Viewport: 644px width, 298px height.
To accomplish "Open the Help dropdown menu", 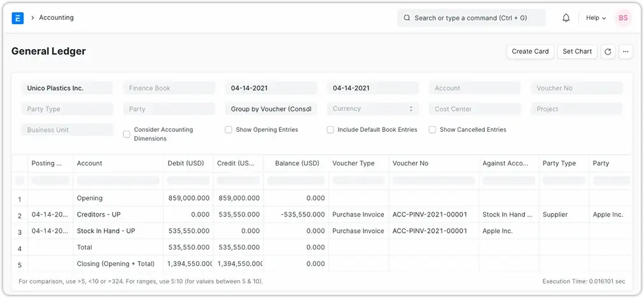I will pyautogui.click(x=596, y=18).
